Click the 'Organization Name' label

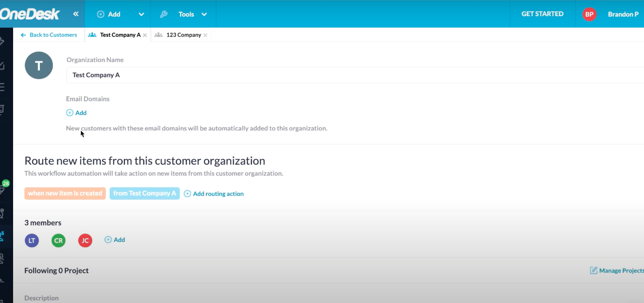[95, 59]
